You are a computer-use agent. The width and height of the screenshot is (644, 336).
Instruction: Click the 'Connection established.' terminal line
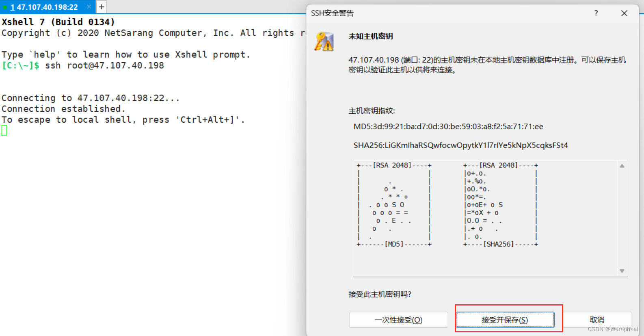click(x=63, y=109)
